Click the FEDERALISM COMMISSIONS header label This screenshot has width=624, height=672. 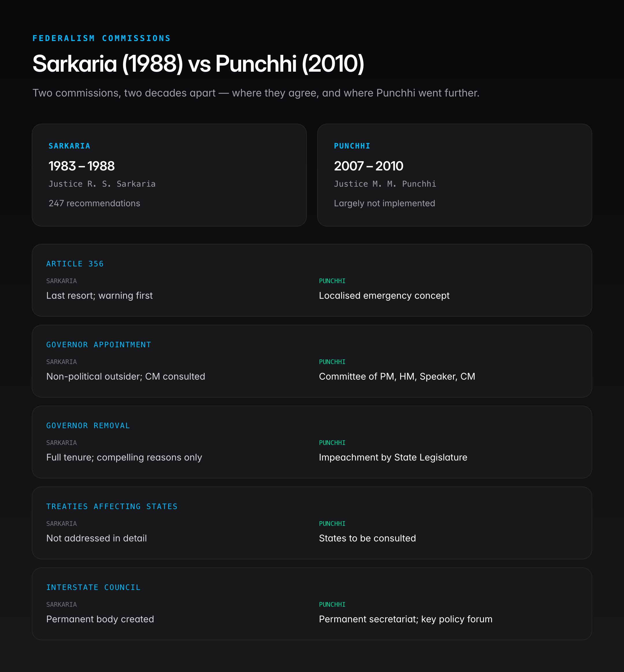point(101,38)
